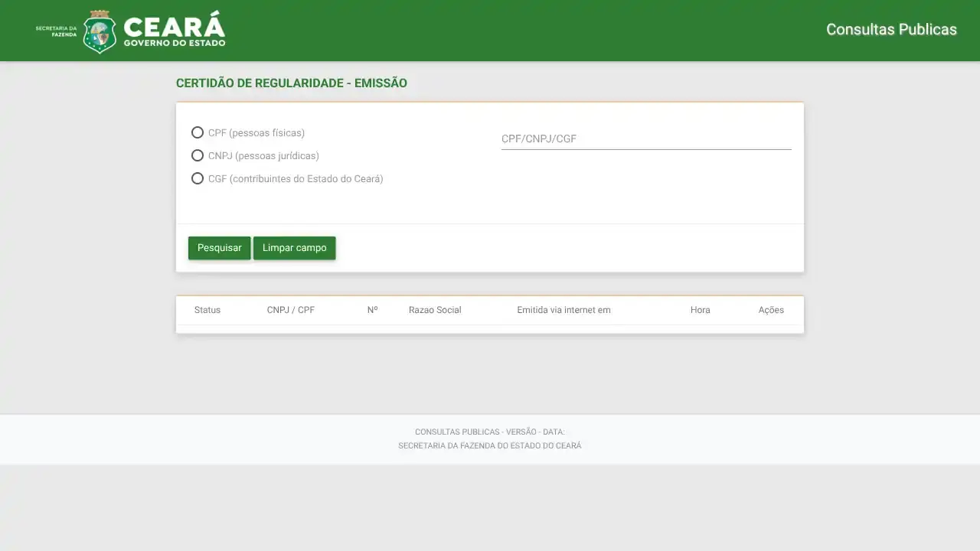
Task: Click the Nº column header
Action: click(372, 310)
